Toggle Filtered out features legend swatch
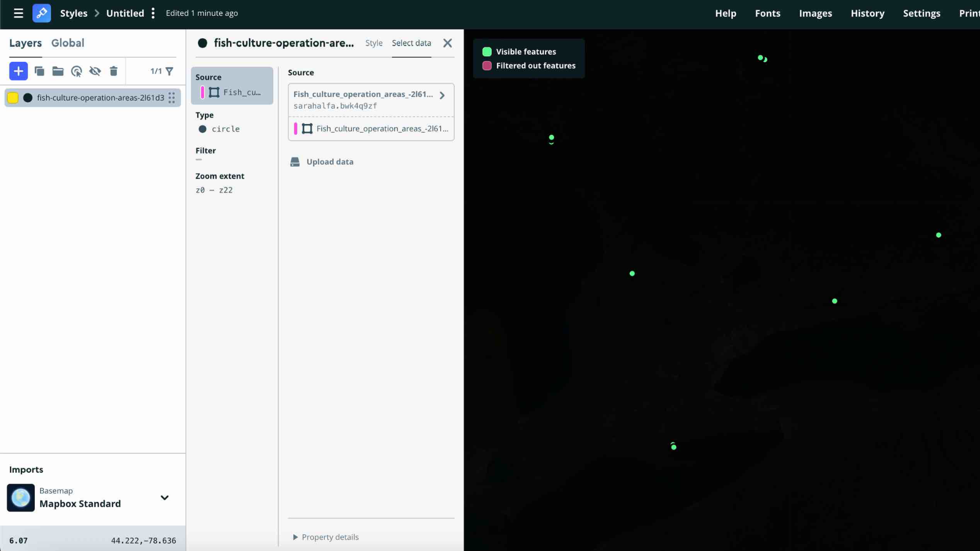This screenshot has height=551, width=980. click(487, 66)
